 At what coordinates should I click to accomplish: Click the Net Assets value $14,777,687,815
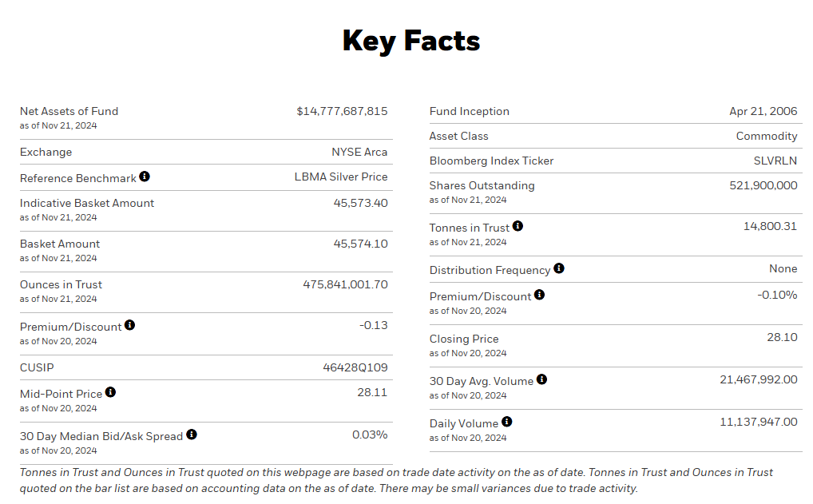(x=342, y=111)
